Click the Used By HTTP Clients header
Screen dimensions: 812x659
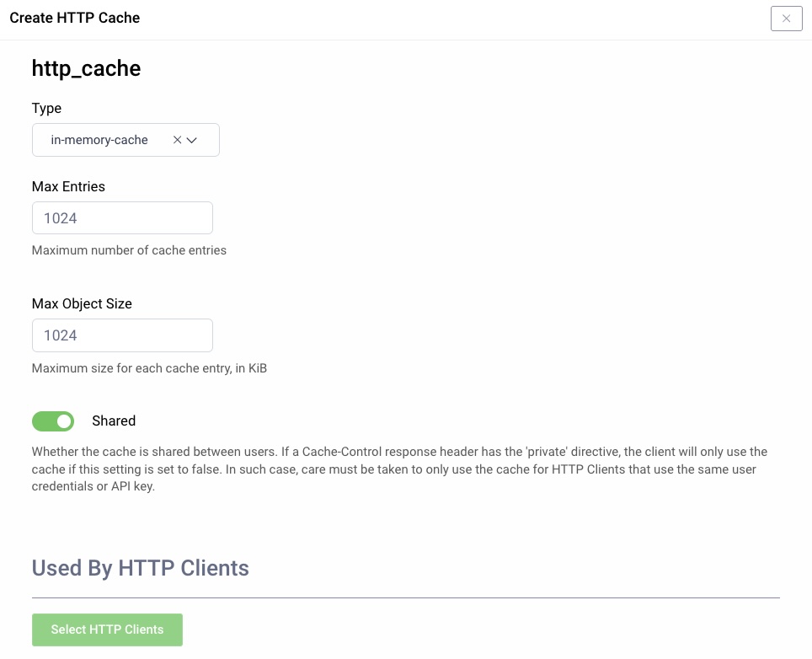[x=140, y=568]
